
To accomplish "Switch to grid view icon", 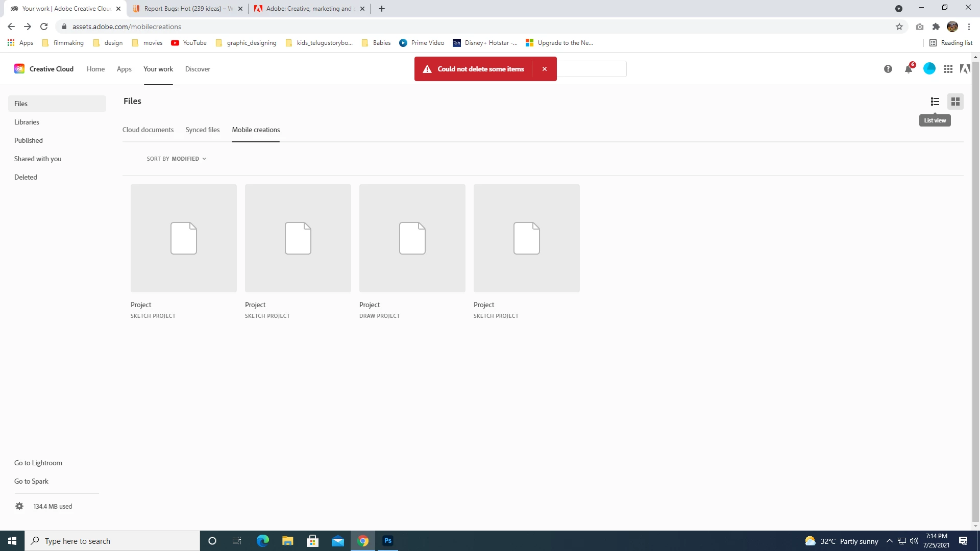I will pyautogui.click(x=955, y=102).
